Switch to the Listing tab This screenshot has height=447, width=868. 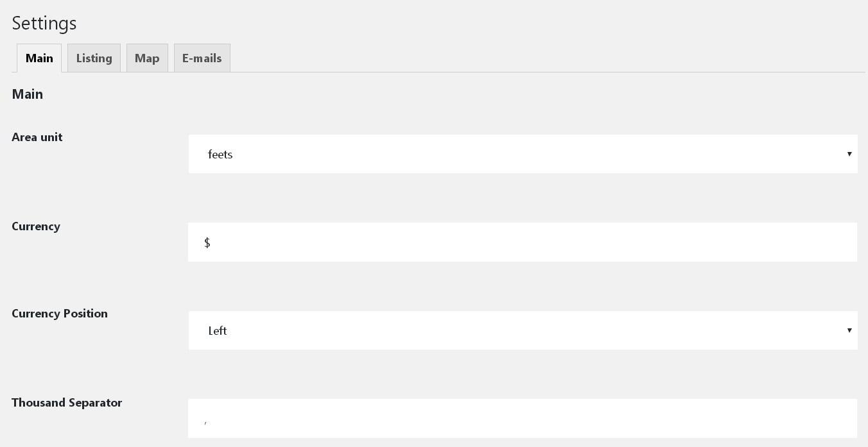pos(94,58)
